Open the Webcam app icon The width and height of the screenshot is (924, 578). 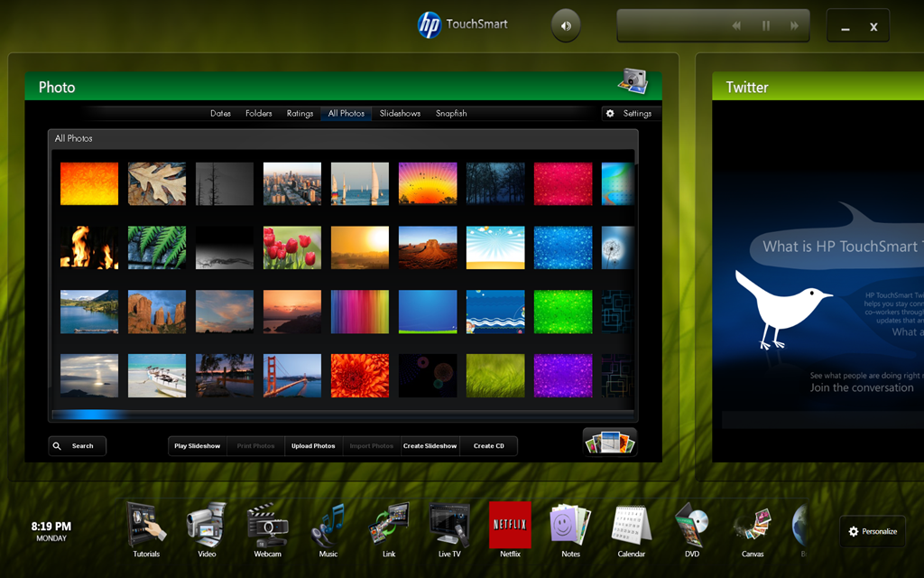point(267,525)
